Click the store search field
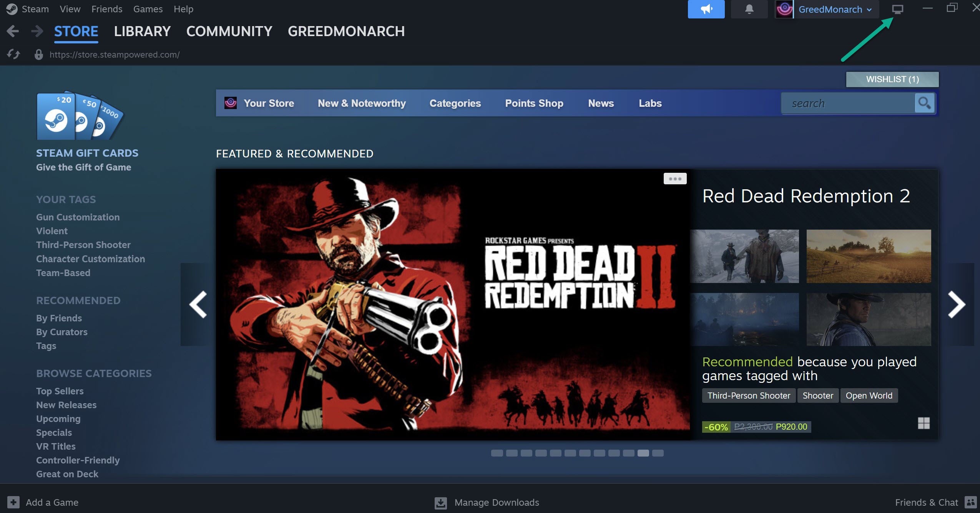The height and width of the screenshot is (513, 980). coord(848,103)
